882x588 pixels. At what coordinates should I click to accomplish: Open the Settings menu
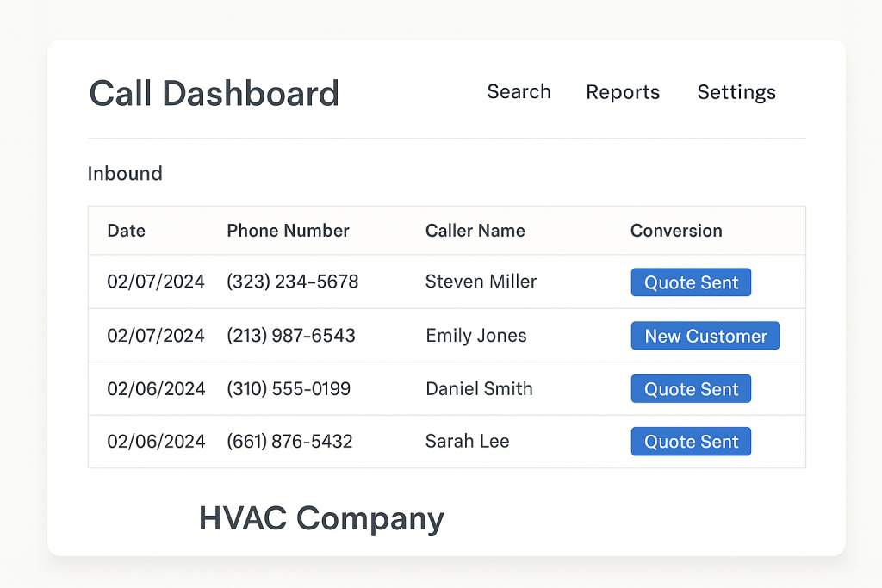[x=736, y=92]
